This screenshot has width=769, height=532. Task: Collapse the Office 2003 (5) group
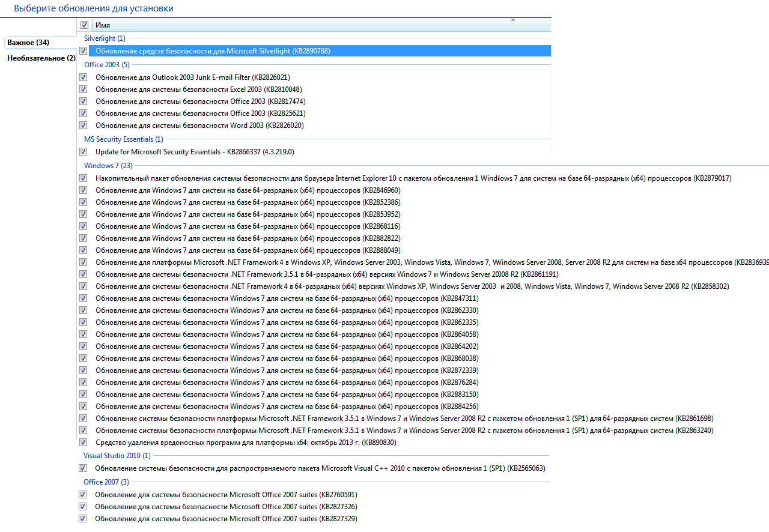point(106,65)
